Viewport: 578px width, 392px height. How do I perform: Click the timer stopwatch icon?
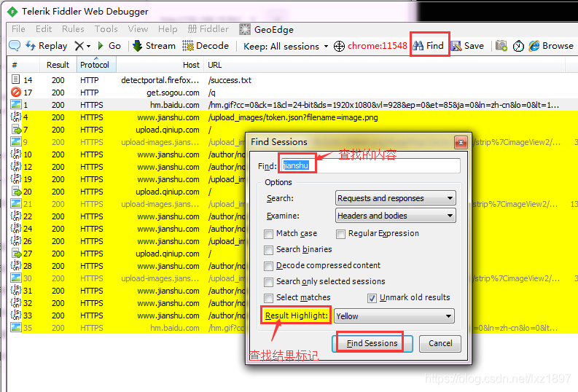(x=518, y=46)
